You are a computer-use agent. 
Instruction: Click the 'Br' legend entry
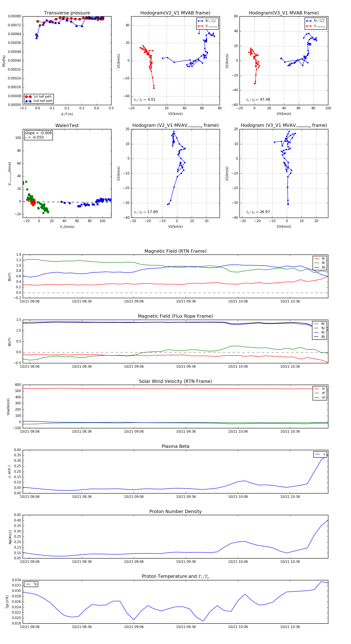click(320, 259)
